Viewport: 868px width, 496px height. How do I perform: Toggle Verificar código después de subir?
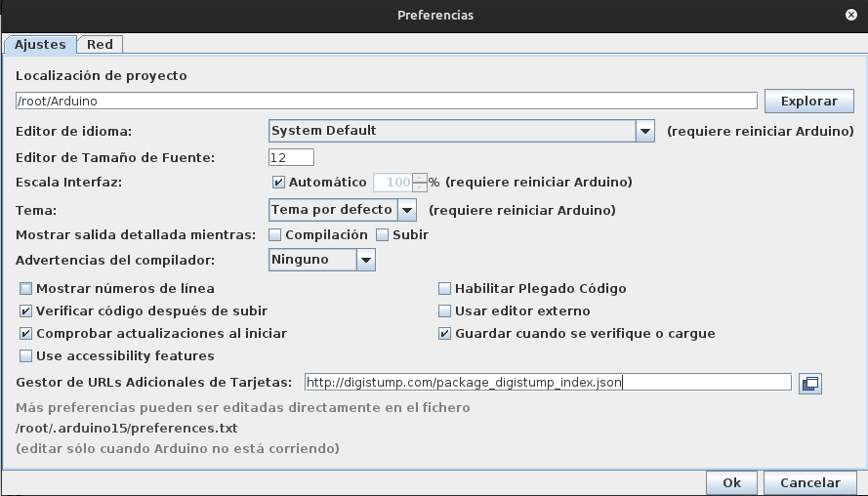26,311
